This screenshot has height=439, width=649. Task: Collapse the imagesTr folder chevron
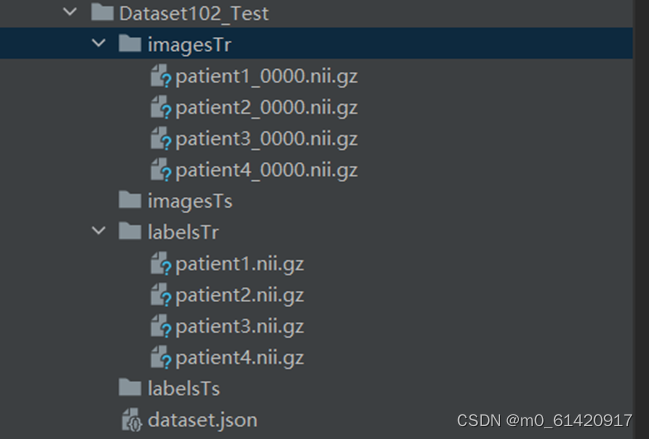point(99,43)
